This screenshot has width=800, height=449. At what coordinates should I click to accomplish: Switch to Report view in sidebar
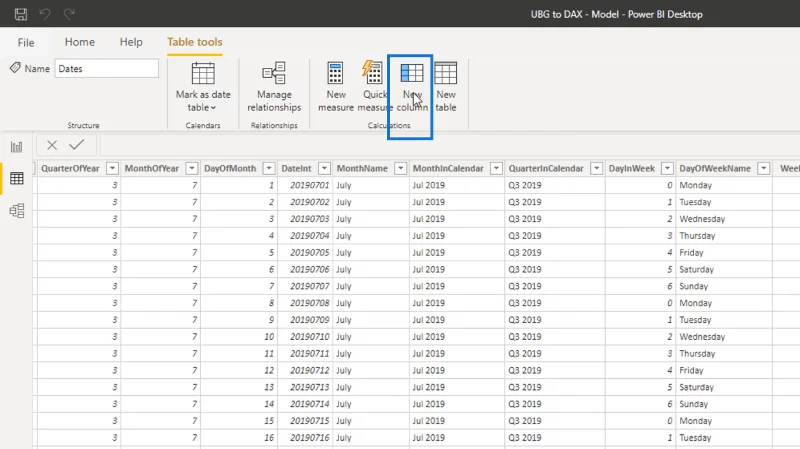(x=17, y=147)
